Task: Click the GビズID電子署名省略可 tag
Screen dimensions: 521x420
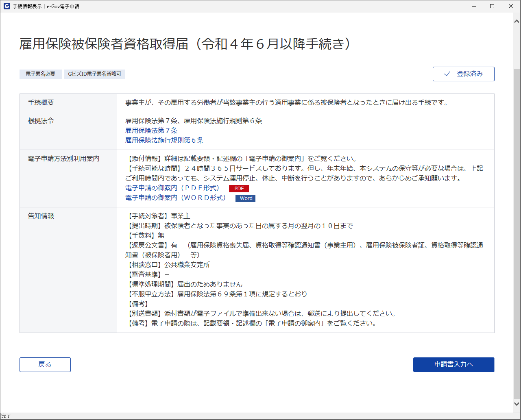Action: 95,74
